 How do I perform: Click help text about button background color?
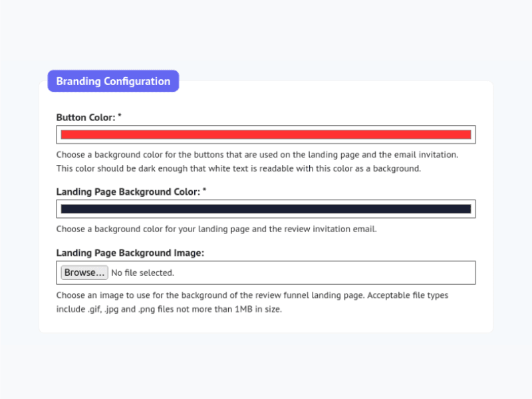257,154
